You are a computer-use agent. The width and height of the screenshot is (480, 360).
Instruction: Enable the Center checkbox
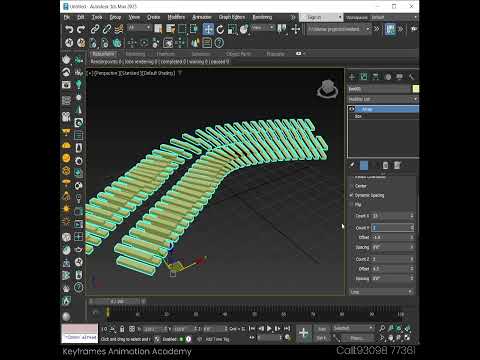click(351, 186)
